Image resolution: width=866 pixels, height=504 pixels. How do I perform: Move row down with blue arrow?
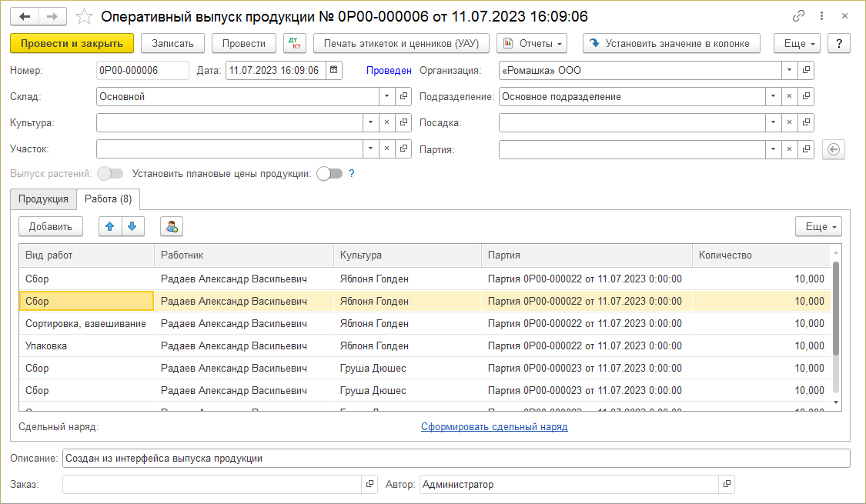pos(133,226)
